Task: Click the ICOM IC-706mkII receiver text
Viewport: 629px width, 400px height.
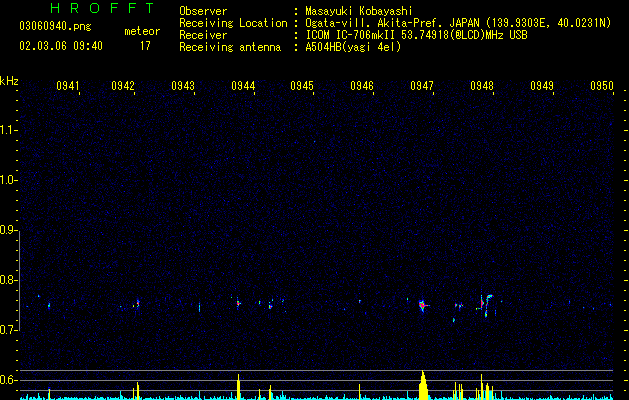Action: 416,35
